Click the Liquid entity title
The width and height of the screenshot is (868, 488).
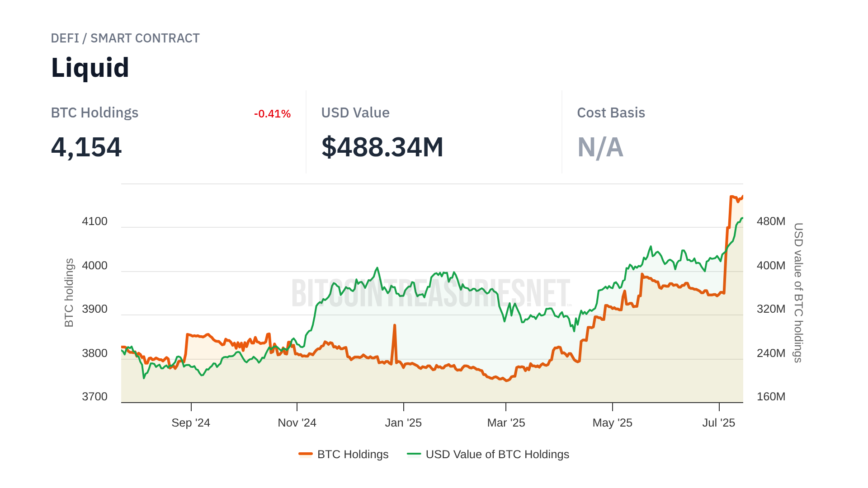tap(90, 68)
